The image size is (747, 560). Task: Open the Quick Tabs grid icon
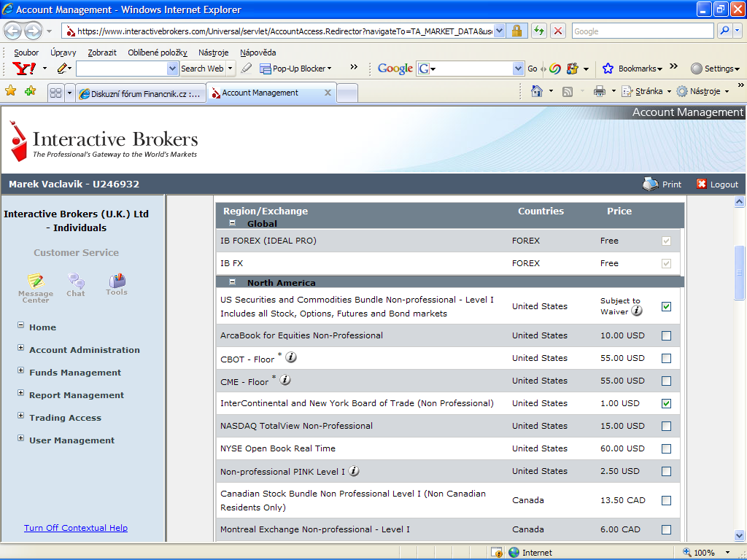(x=55, y=93)
